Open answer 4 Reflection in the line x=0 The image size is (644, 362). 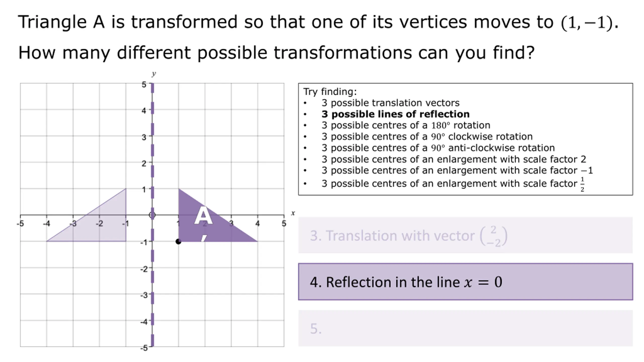465,282
